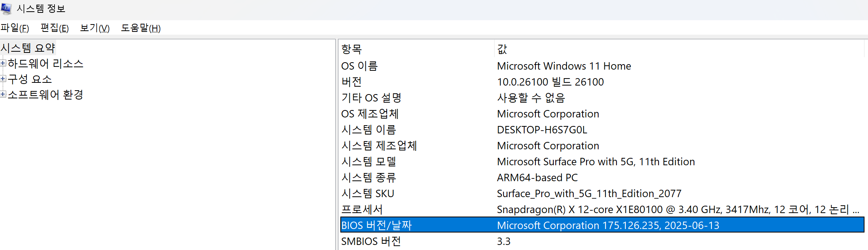Select the SMBIOS 버전 row label

click(371, 241)
